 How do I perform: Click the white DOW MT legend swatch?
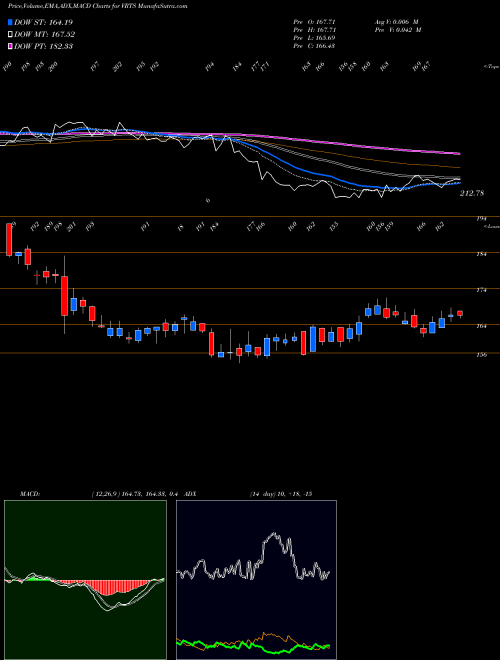pos(10,34)
